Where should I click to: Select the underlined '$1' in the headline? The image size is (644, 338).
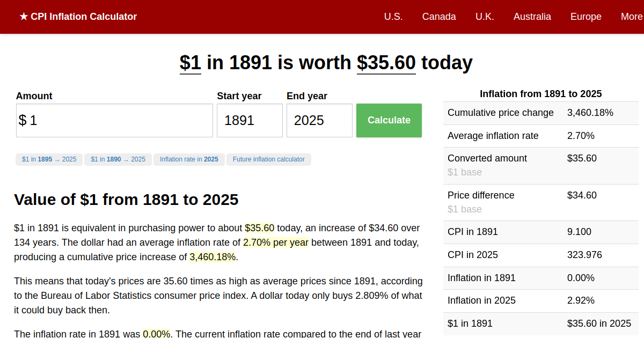(190, 63)
